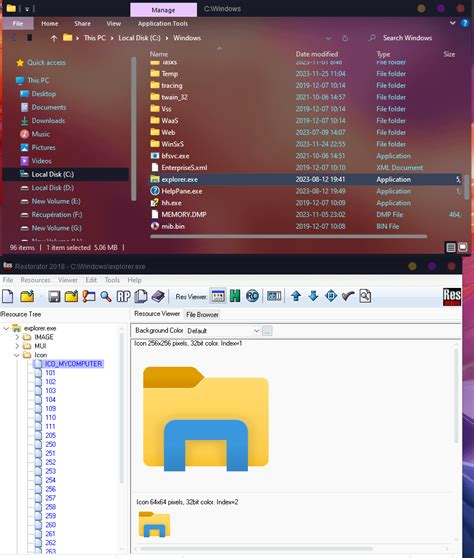Click the blue four-way arrows icon

click(331, 296)
